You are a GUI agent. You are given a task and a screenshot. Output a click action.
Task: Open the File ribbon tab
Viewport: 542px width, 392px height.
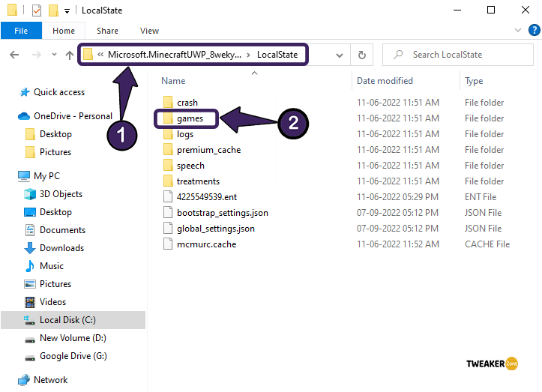[x=21, y=31]
